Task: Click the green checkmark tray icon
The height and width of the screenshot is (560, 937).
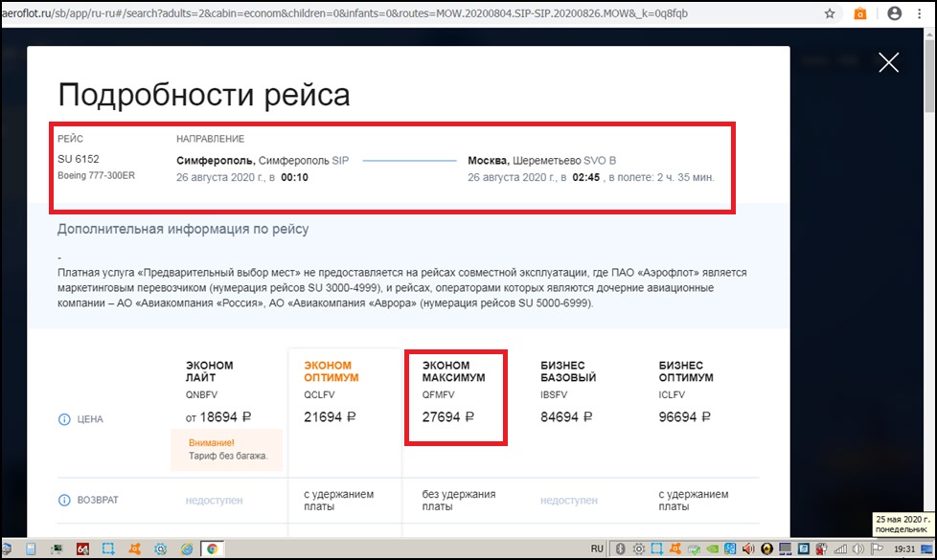Action: click(x=694, y=549)
